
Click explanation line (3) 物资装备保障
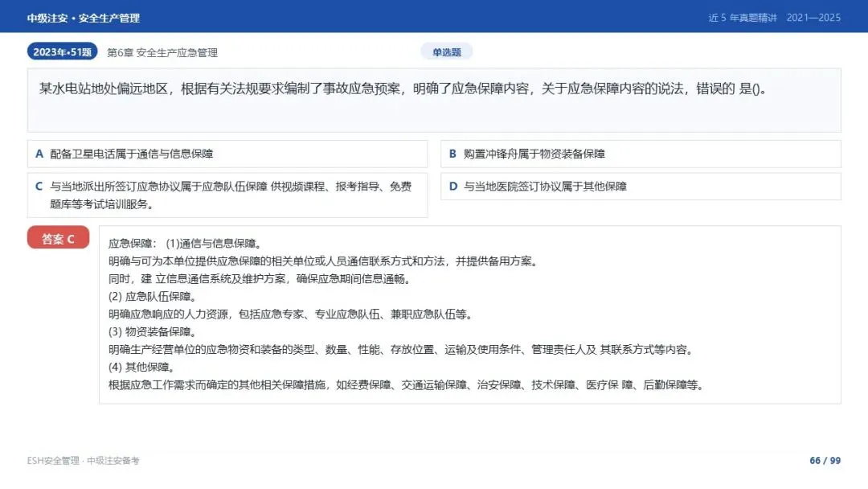[153, 331]
